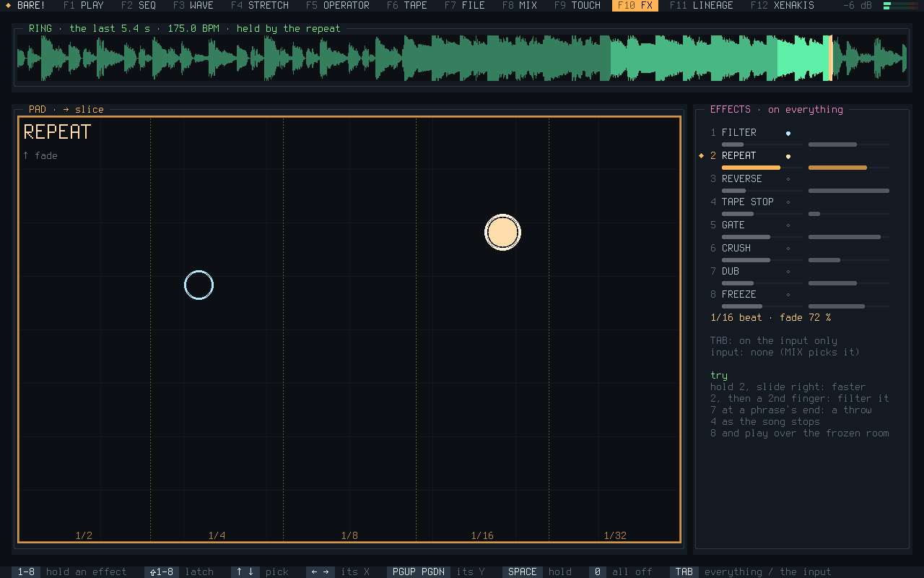Open the F12 XENAKIS tab
The width and height of the screenshot is (924, 578).
[783, 5]
